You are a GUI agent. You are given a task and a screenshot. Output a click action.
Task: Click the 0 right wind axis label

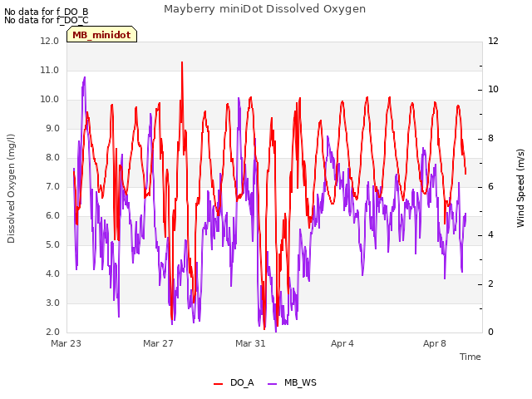click(x=491, y=332)
